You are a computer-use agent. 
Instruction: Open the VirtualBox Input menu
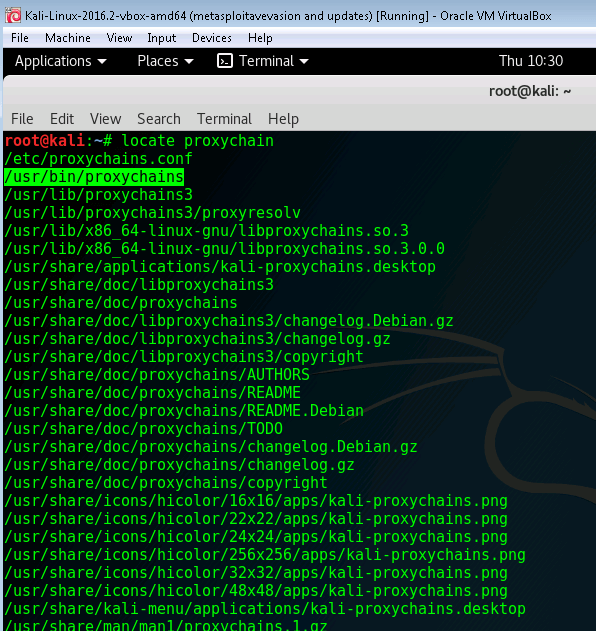point(161,38)
